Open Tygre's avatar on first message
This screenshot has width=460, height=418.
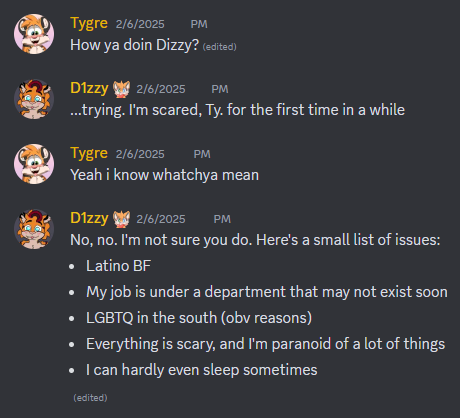(x=34, y=34)
